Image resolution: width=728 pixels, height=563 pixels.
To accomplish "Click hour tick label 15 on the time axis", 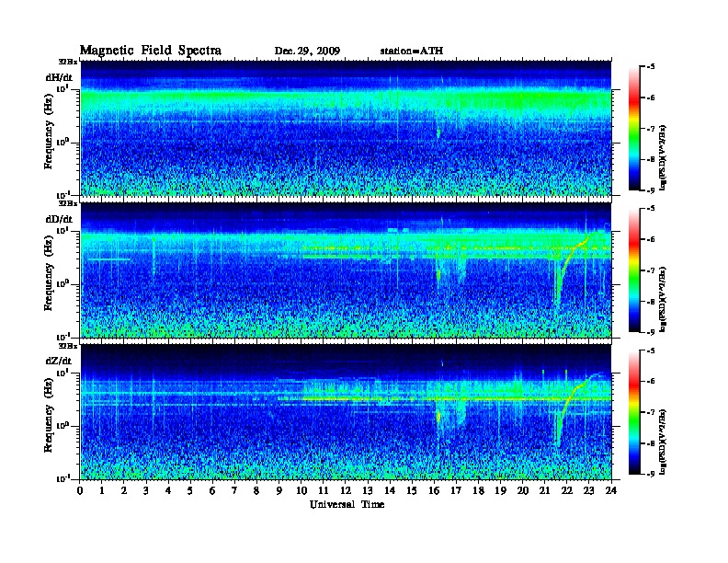I will tap(412, 491).
